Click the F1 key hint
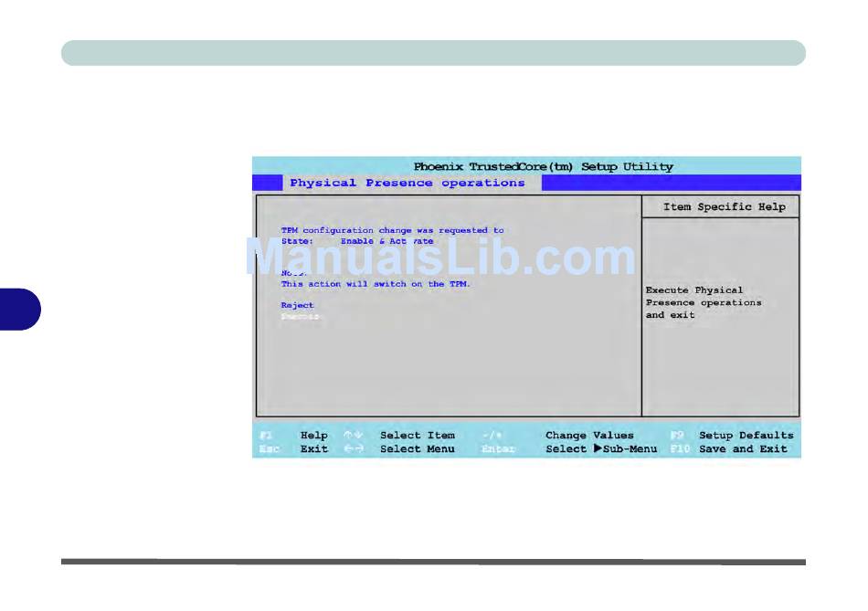This screenshot has height=611, width=868. click(x=266, y=435)
